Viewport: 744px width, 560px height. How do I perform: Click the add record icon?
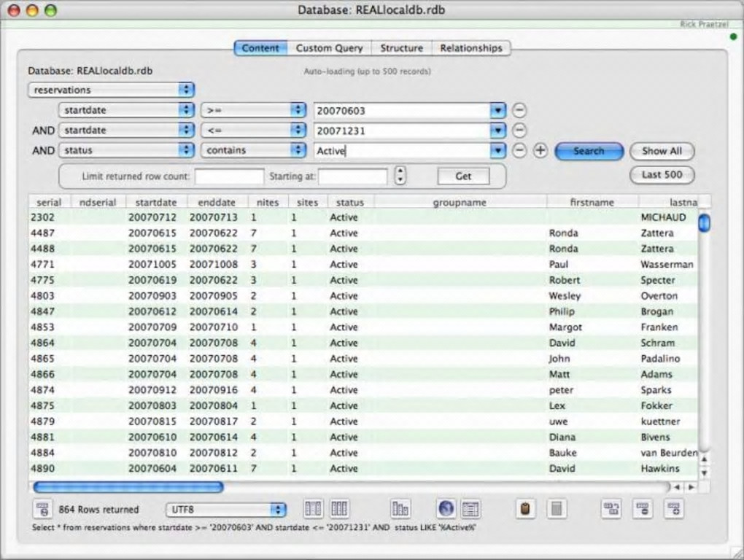tap(674, 509)
